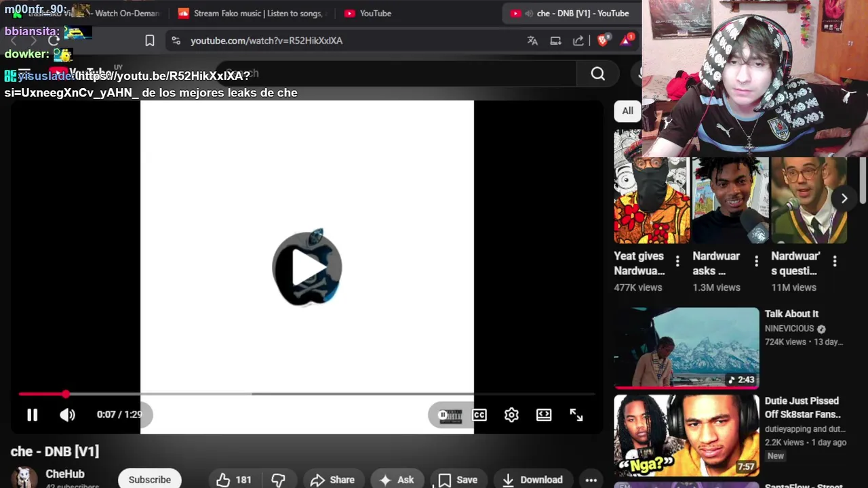The width and height of the screenshot is (868, 488).
Task: Open player settings gear menu
Action: 511,415
